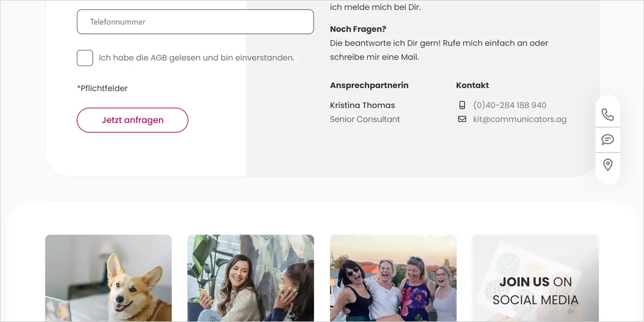Call the number (0)40-284 188 940

[x=509, y=105]
